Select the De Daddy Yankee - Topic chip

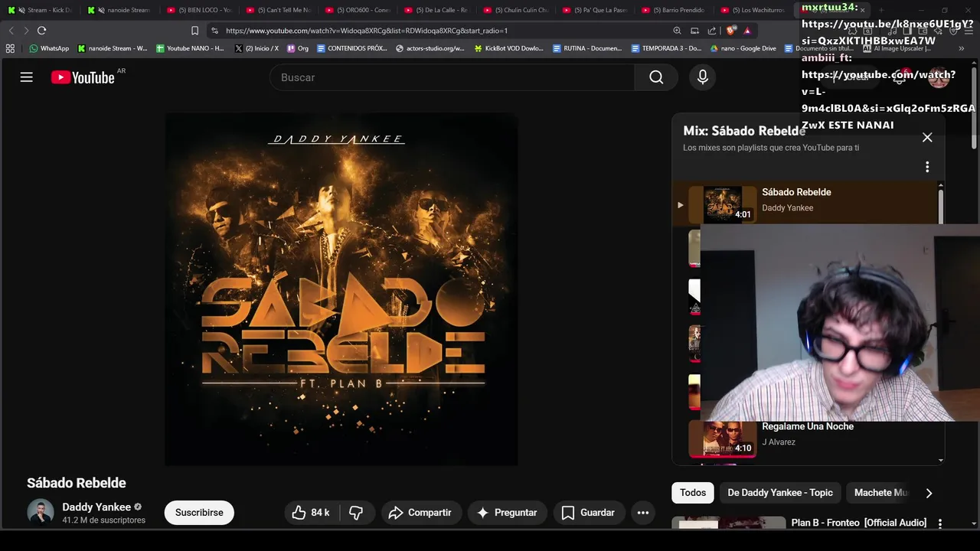pos(780,493)
